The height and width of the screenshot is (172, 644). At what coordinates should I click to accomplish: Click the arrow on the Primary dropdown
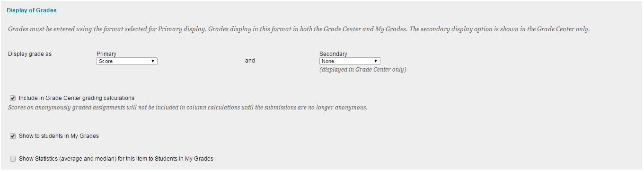tap(153, 61)
